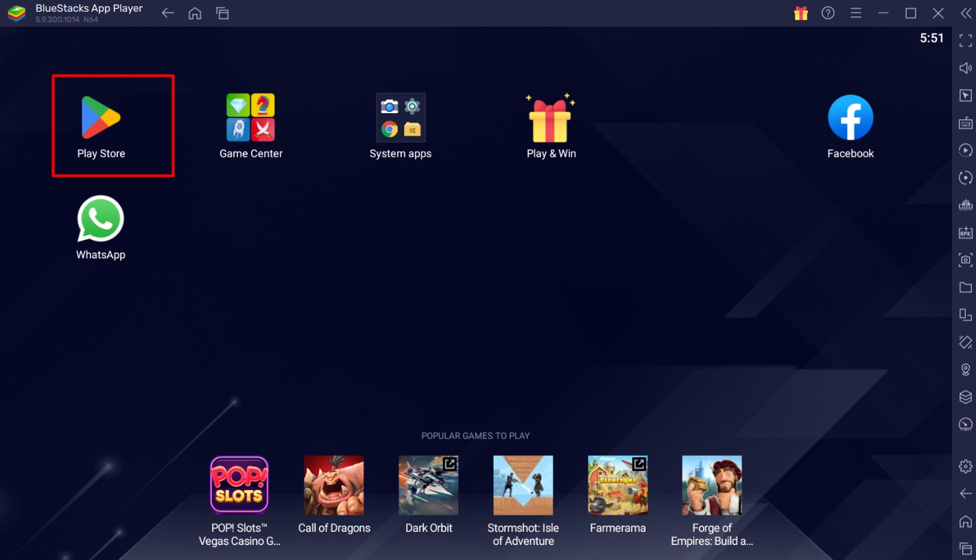
Task: Open Dark Orbit game thumbnail
Action: pos(429,485)
